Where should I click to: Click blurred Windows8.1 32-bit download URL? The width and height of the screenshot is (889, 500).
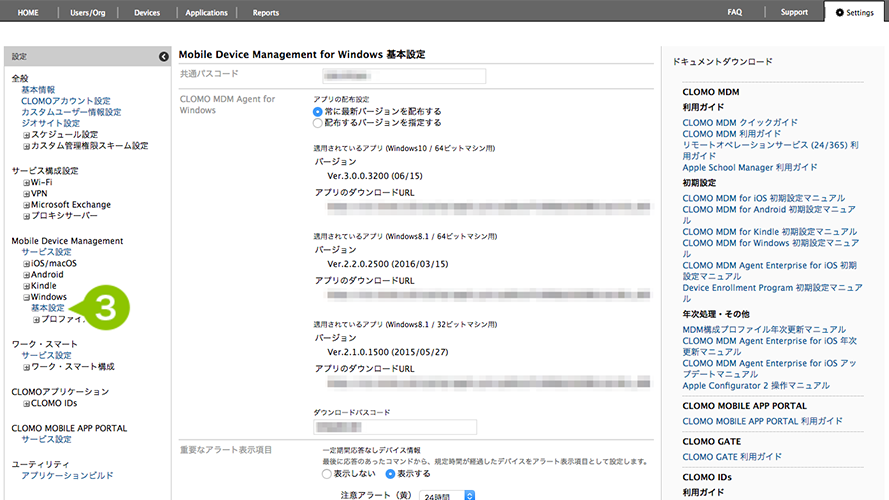coord(489,383)
